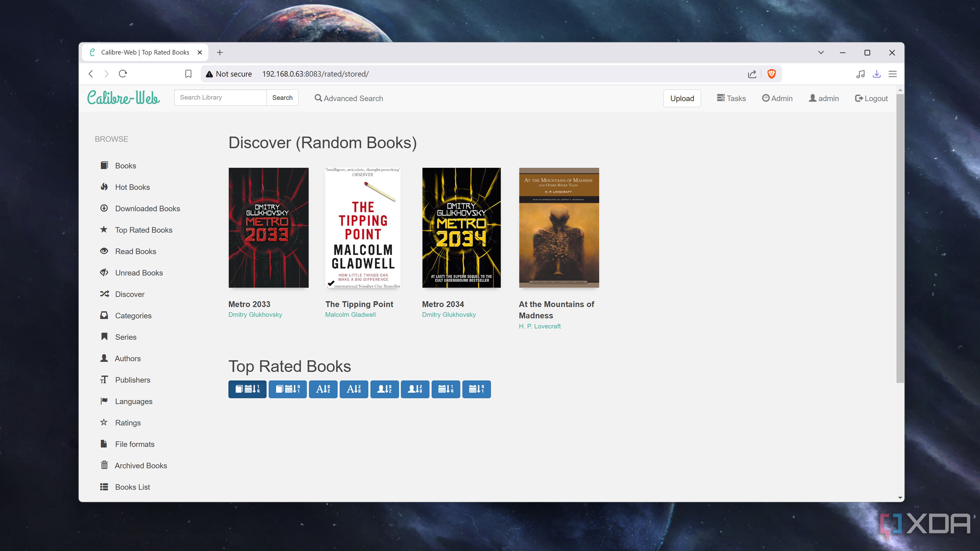Open the tab search dropdown chevron
Screen dimensions: 980x551
tap(821, 53)
